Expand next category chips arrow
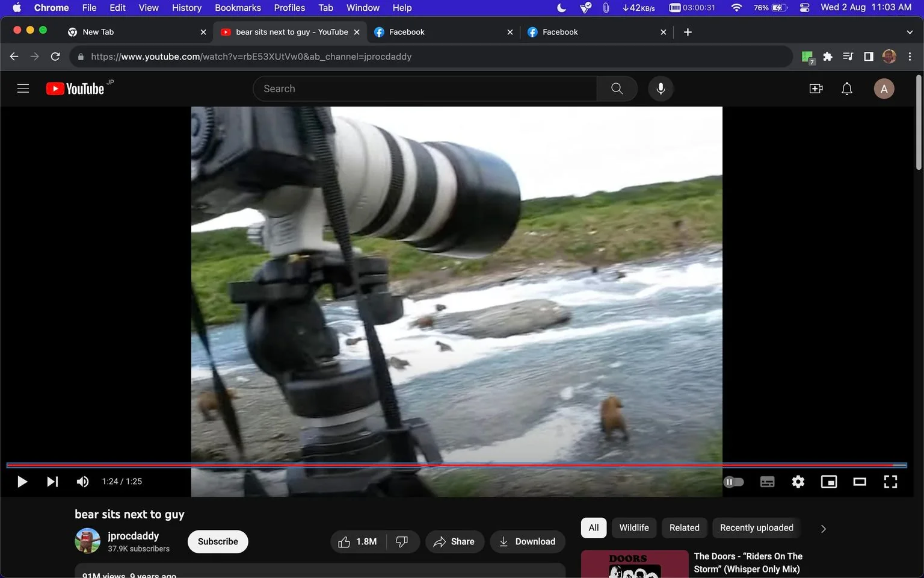 click(823, 529)
